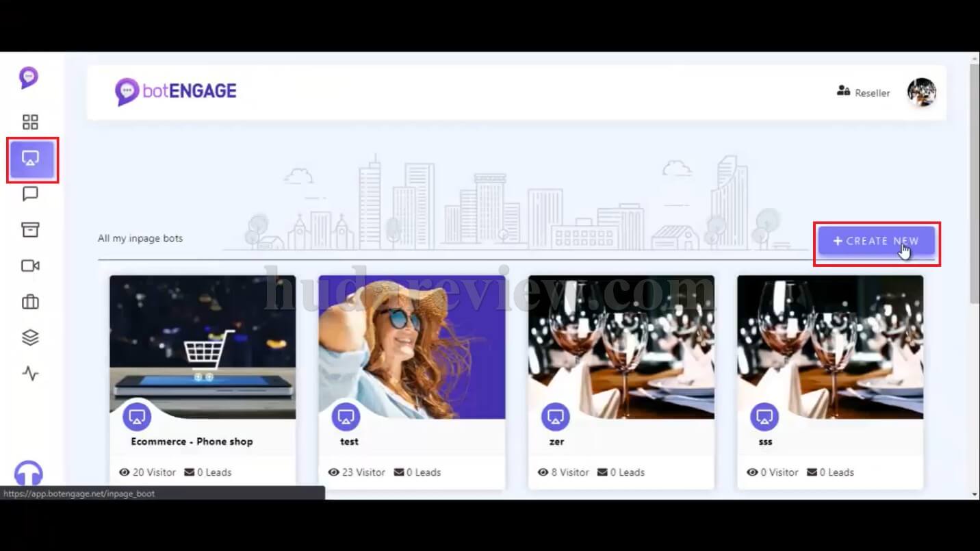Open the video camera sidebar icon
Viewport: 980px width, 551px height.
pyautogui.click(x=30, y=266)
